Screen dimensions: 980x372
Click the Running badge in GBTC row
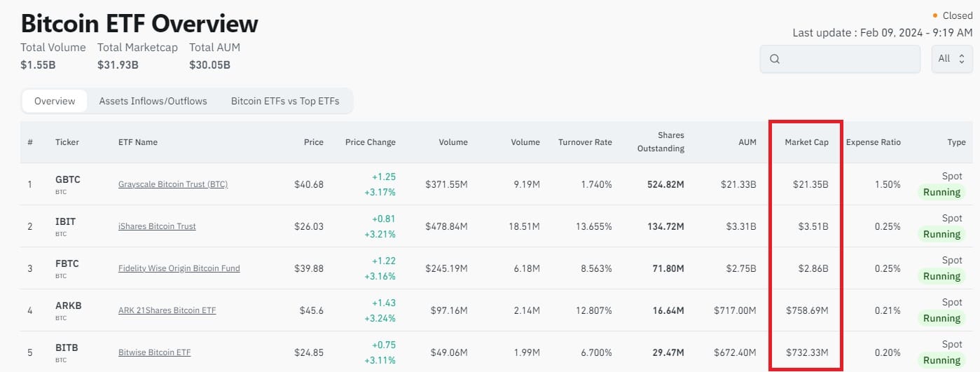coord(941,192)
